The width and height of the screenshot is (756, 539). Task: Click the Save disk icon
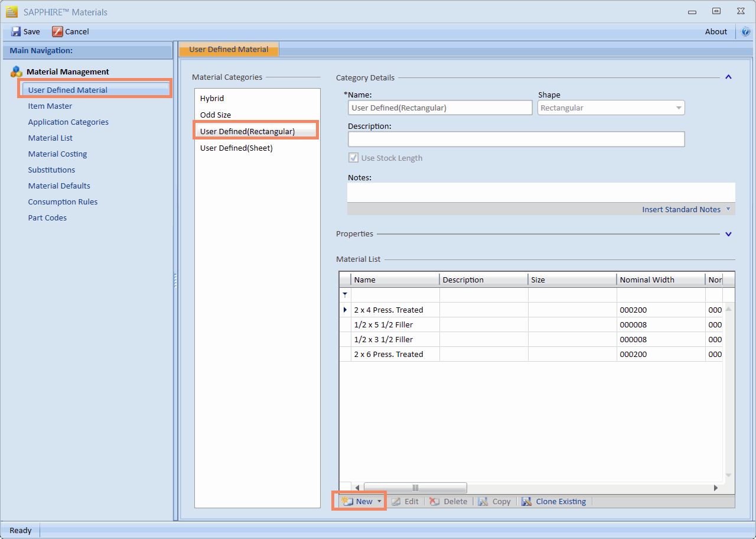[16, 31]
